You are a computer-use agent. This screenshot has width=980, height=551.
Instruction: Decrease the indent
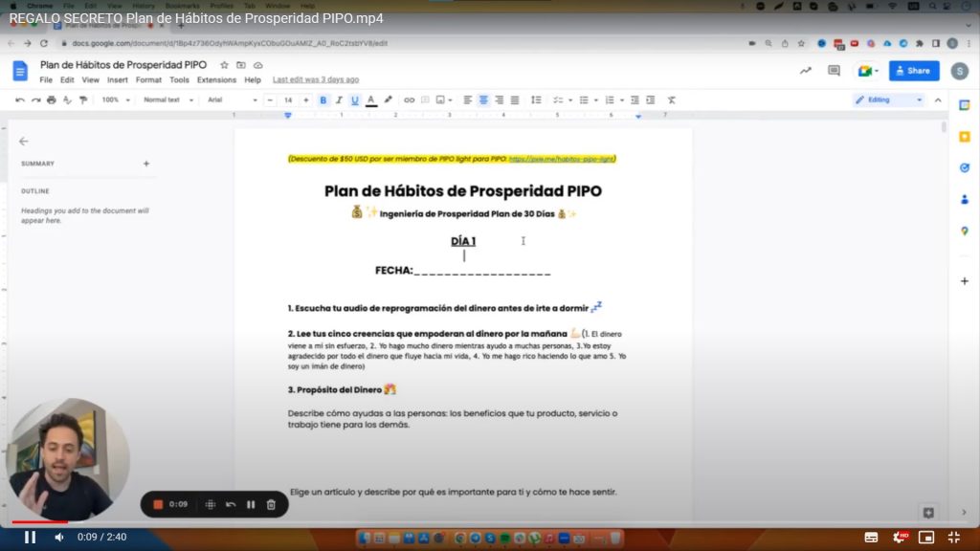635,99
